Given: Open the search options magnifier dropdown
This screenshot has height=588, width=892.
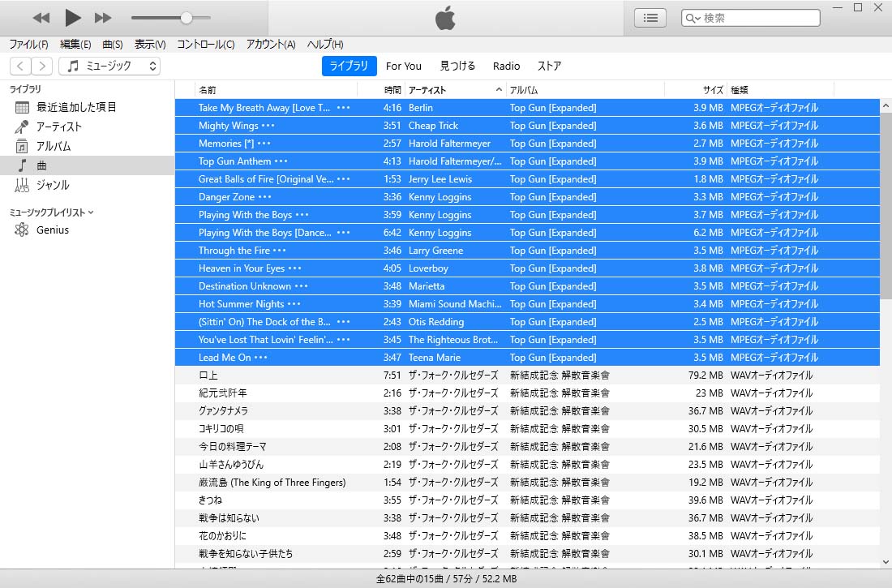Looking at the screenshot, I should coord(693,18).
